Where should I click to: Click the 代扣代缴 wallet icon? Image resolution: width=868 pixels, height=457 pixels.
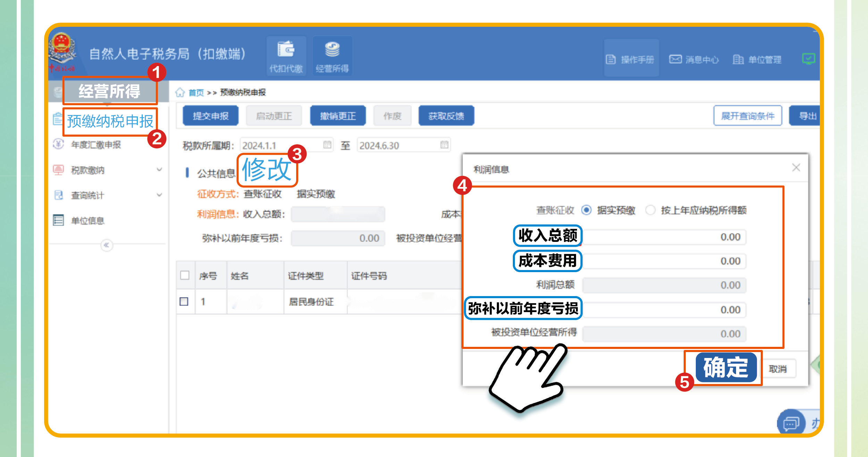click(x=286, y=49)
